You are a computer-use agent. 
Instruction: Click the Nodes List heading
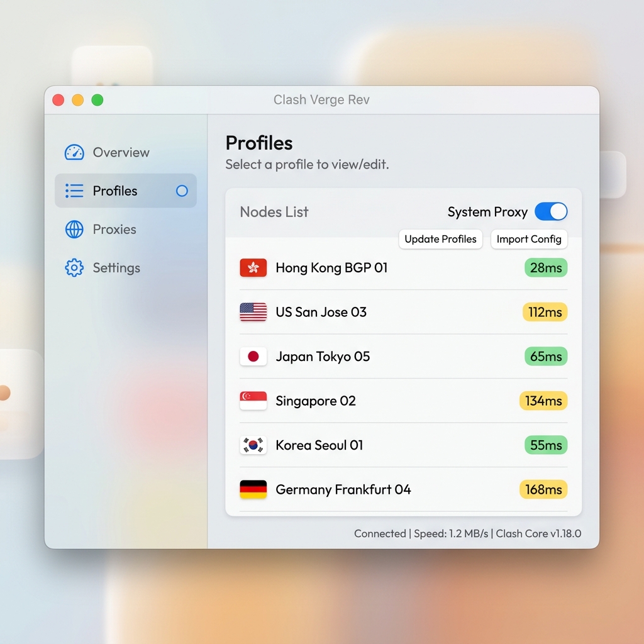pyautogui.click(x=274, y=212)
